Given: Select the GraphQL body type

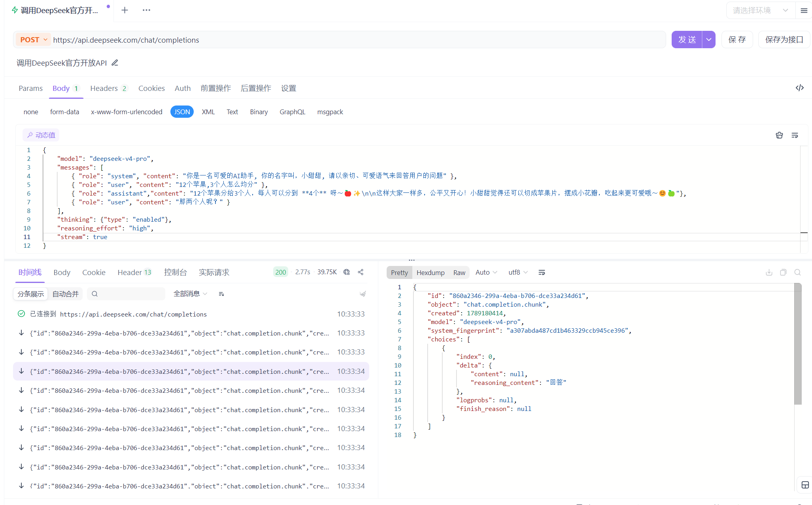Looking at the screenshot, I should [x=292, y=112].
